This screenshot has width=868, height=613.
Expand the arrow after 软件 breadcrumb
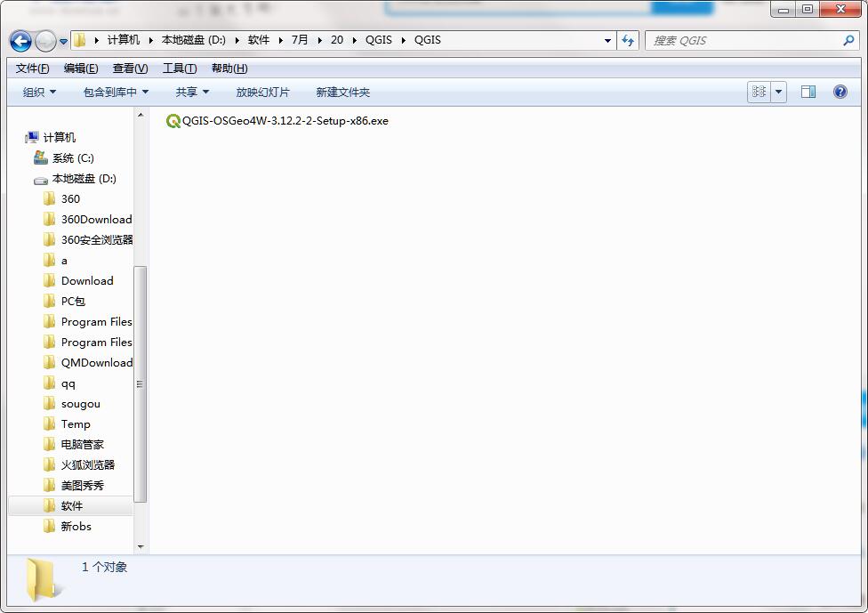point(281,40)
